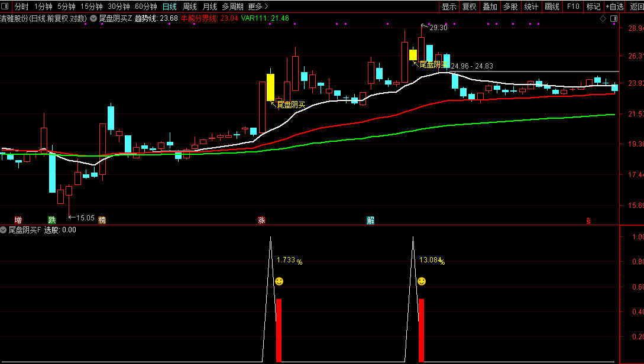
Task: Click the green 跌 event marker icon
Action: pyautogui.click(x=52, y=220)
